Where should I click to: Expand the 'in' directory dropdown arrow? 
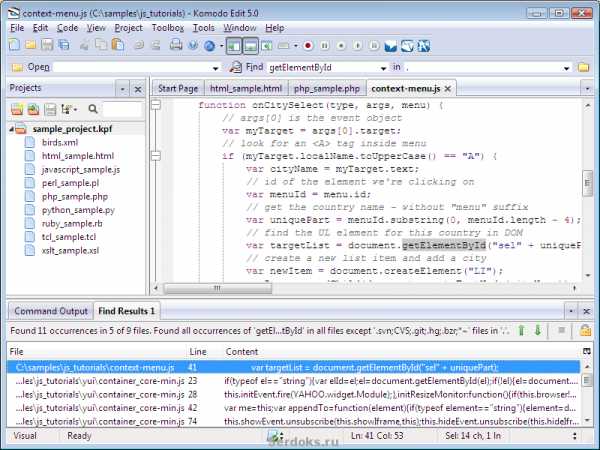566,68
